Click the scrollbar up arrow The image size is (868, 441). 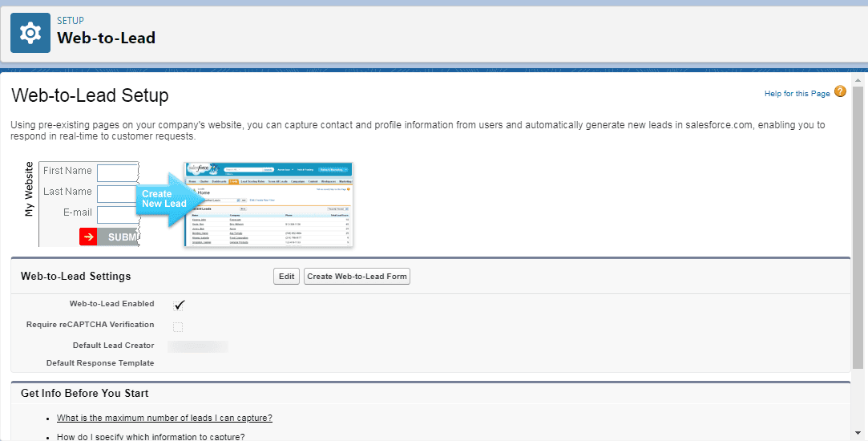[x=858, y=81]
